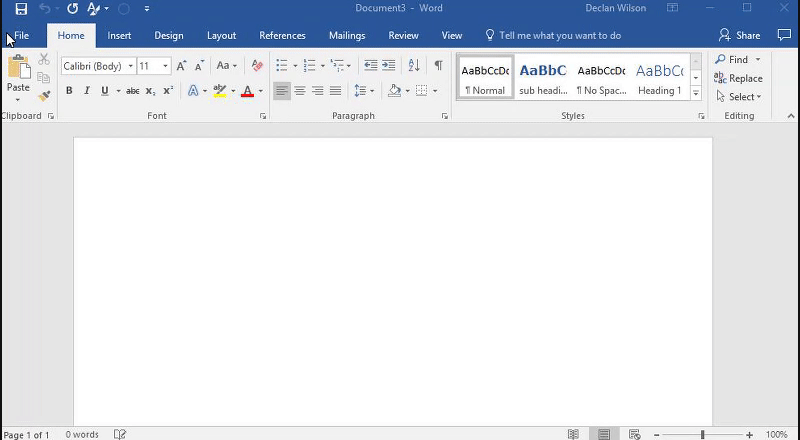Click the Increase Indent icon
The image size is (800, 440).
388,66
